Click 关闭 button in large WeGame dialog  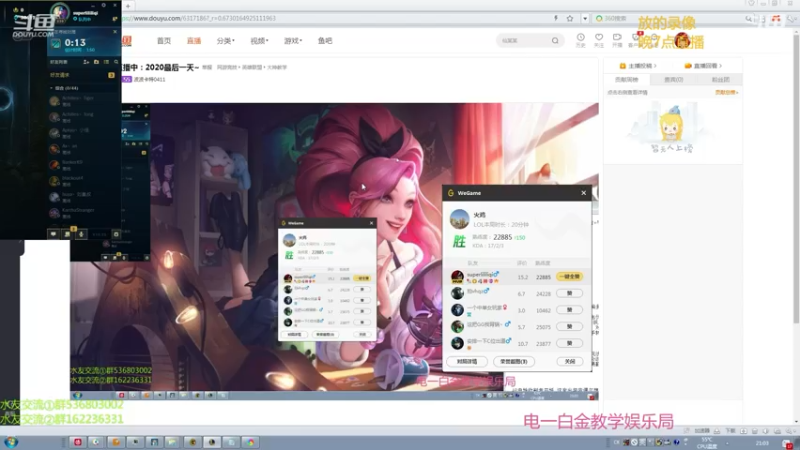pyautogui.click(x=569, y=361)
